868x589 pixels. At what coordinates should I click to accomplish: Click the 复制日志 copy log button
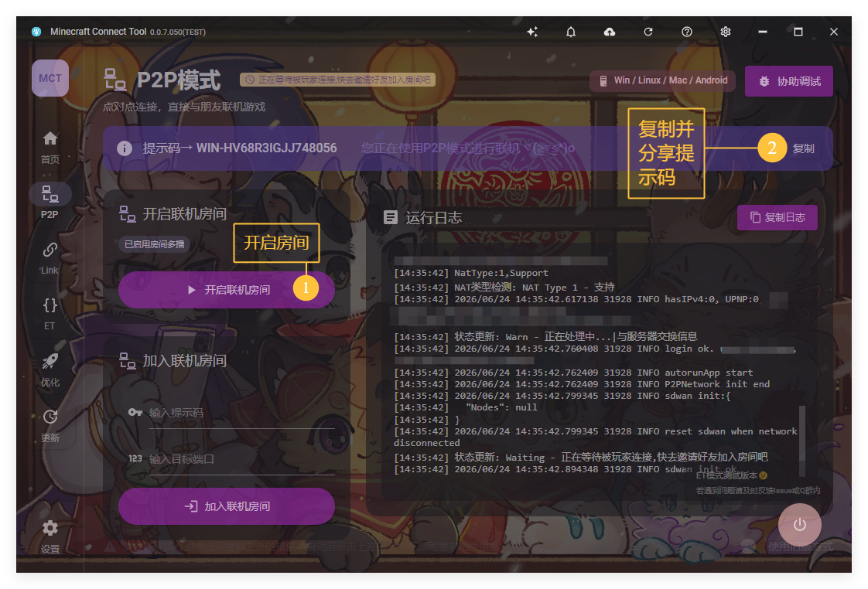click(777, 217)
